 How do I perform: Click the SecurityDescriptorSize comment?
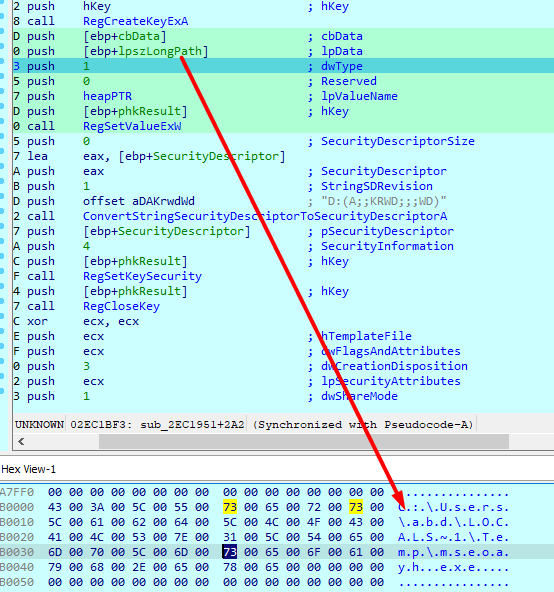point(398,141)
